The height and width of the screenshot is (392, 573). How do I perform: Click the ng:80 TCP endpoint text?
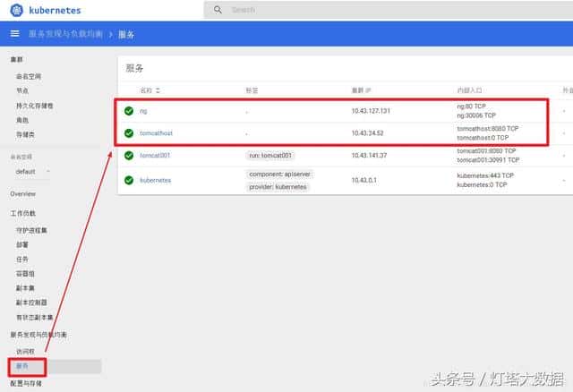pyautogui.click(x=472, y=107)
